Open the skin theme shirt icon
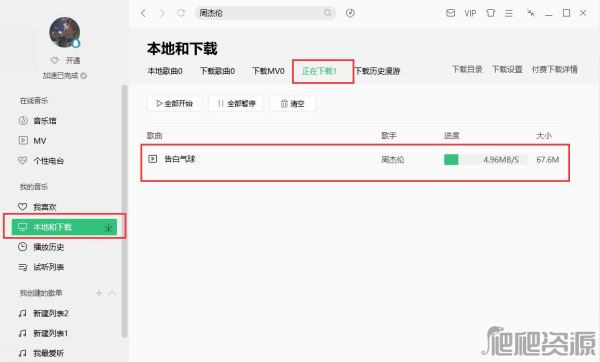Image resolution: width=600 pixels, height=362 pixels. [x=491, y=13]
